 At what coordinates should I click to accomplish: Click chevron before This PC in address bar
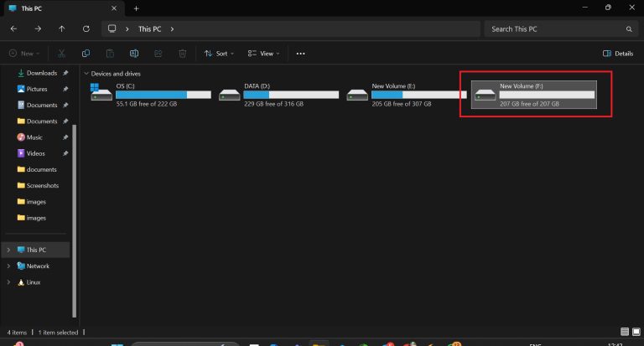coord(127,29)
